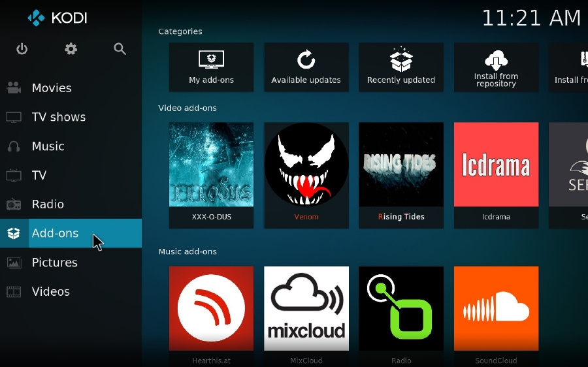The width and height of the screenshot is (588, 367).
Task: Click the My add-ons monitor icon
Action: pos(211,59)
